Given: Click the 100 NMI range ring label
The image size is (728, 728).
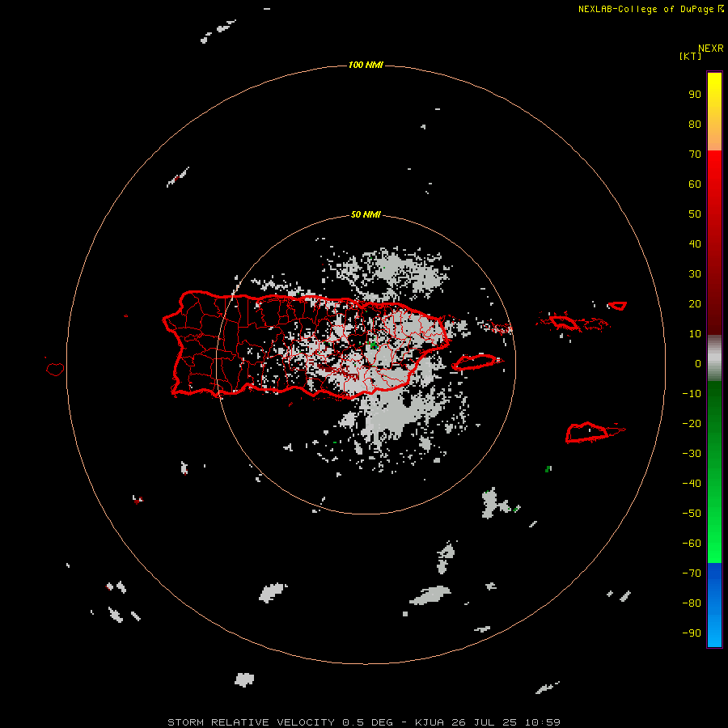Looking at the screenshot, I should (366, 65).
